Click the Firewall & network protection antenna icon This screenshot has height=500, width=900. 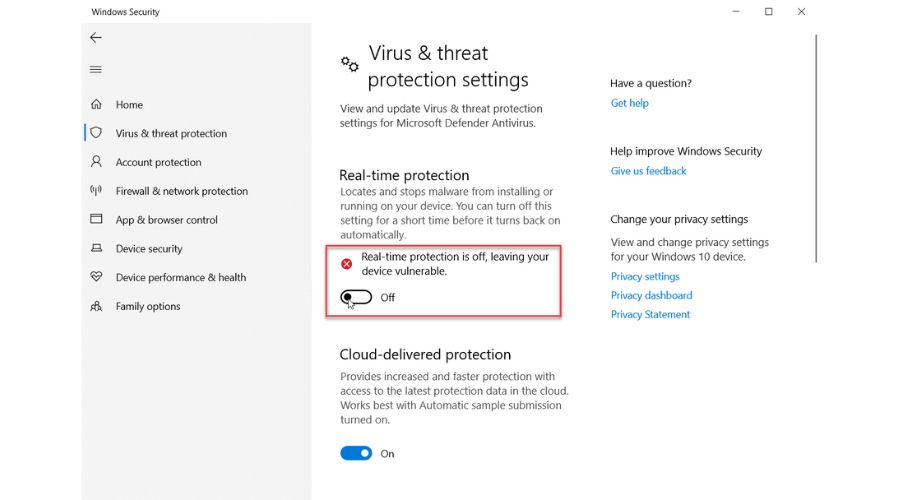[96, 191]
